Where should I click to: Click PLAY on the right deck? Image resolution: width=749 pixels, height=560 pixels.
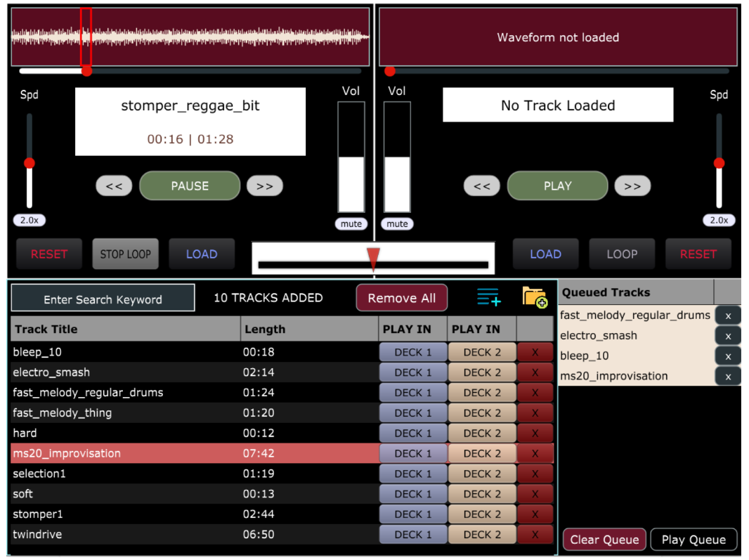(x=557, y=186)
